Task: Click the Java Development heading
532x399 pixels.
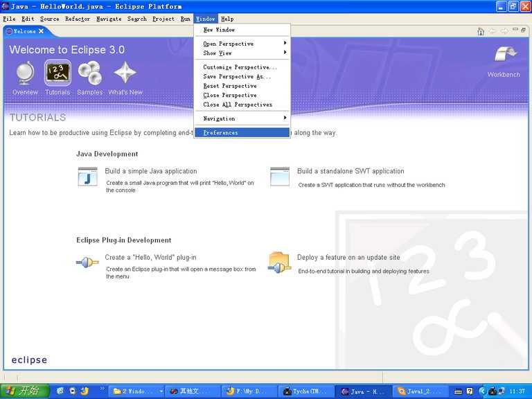Action: (107, 154)
